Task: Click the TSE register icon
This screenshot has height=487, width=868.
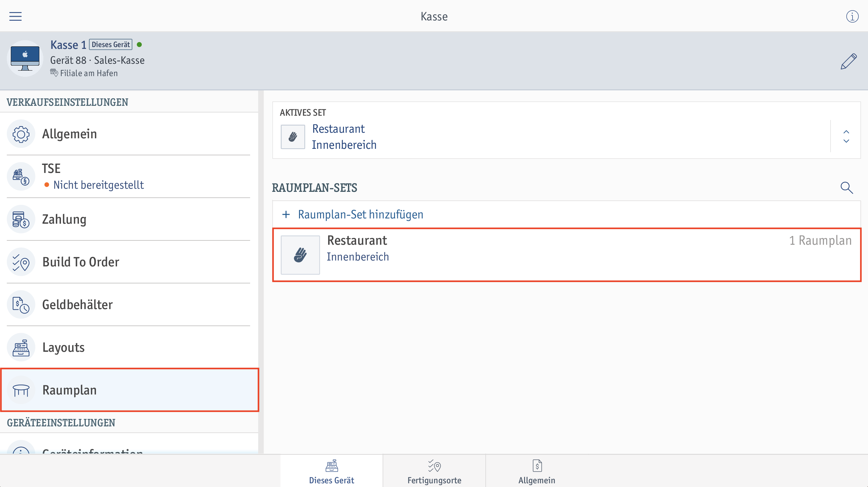Action: click(x=21, y=176)
